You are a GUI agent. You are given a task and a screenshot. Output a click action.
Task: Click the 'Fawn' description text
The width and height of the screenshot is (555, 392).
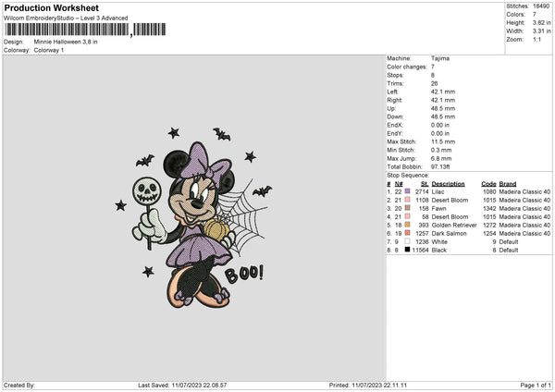tap(438, 208)
